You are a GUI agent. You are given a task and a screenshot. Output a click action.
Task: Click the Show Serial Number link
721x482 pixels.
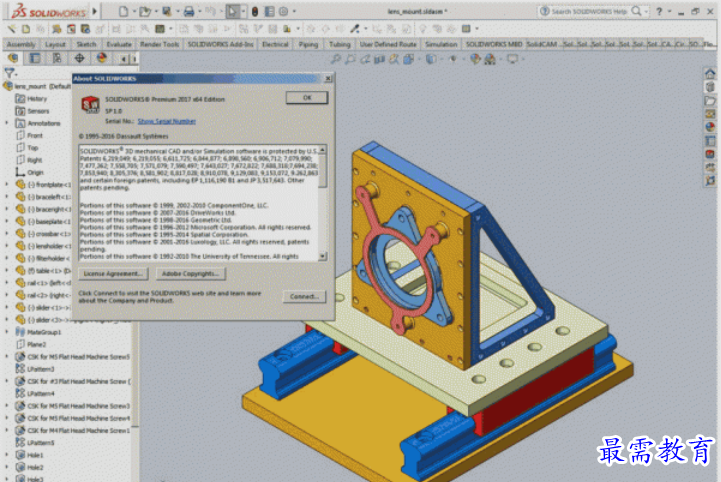(x=166, y=121)
